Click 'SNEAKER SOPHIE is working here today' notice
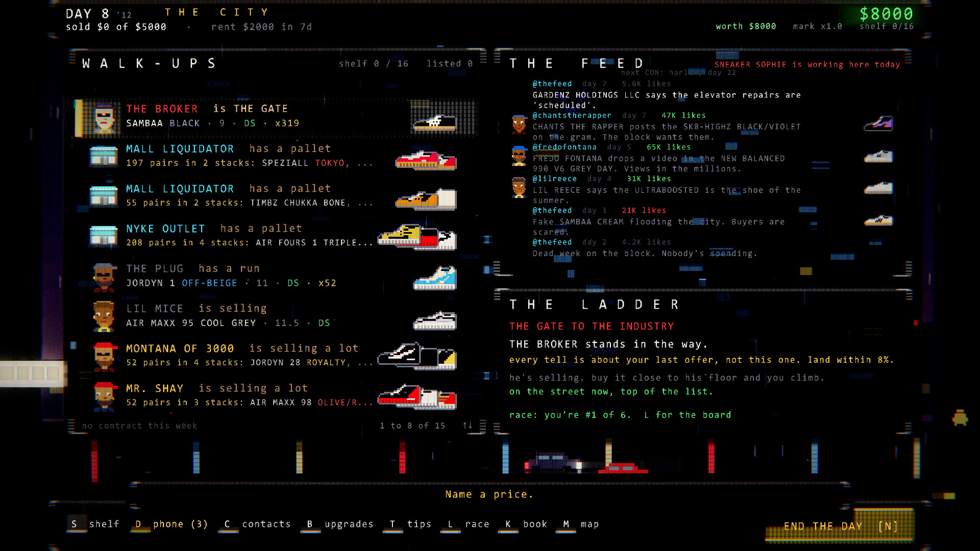This screenshot has width=980, height=551. point(807,64)
